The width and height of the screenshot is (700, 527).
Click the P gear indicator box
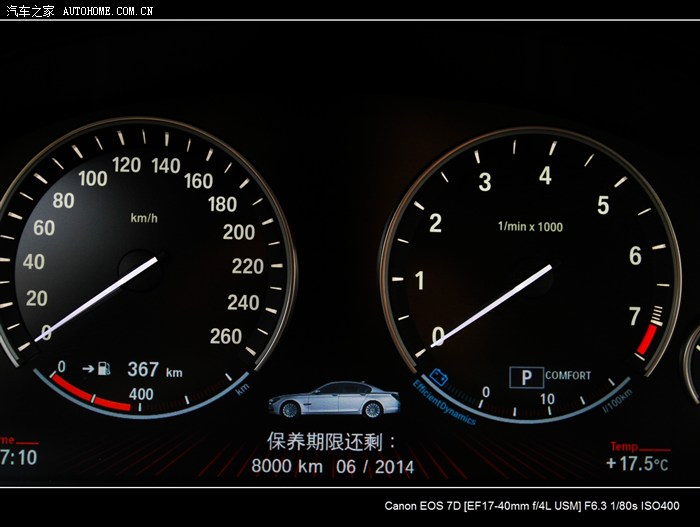[x=525, y=377]
